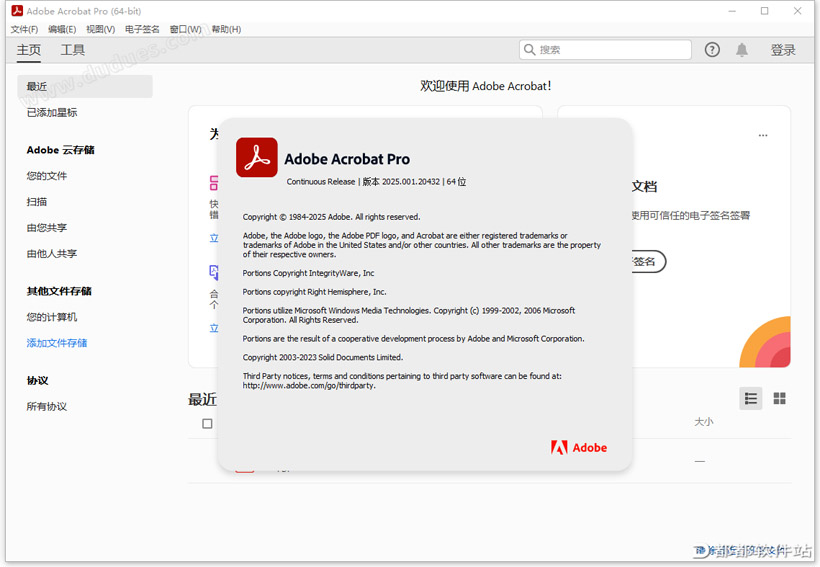The height and width of the screenshot is (567, 820).
Task: Click into the 搜索 search field
Action: (605, 50)
